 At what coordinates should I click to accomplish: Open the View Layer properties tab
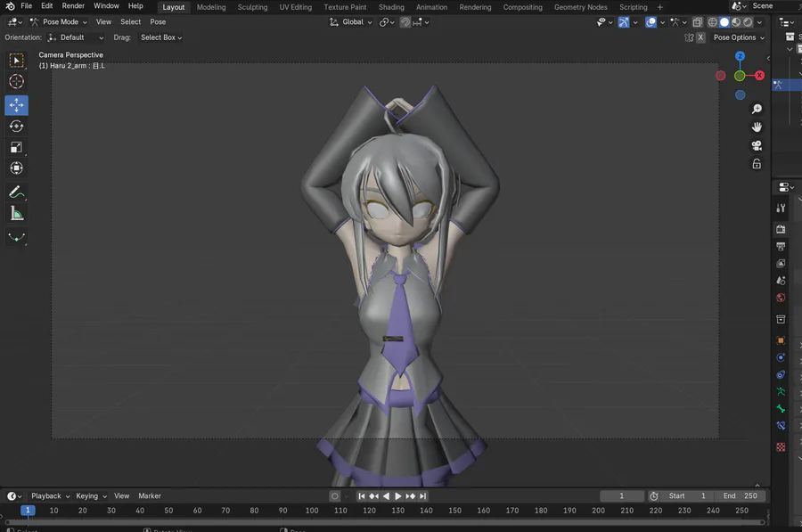tap(781, 264)
